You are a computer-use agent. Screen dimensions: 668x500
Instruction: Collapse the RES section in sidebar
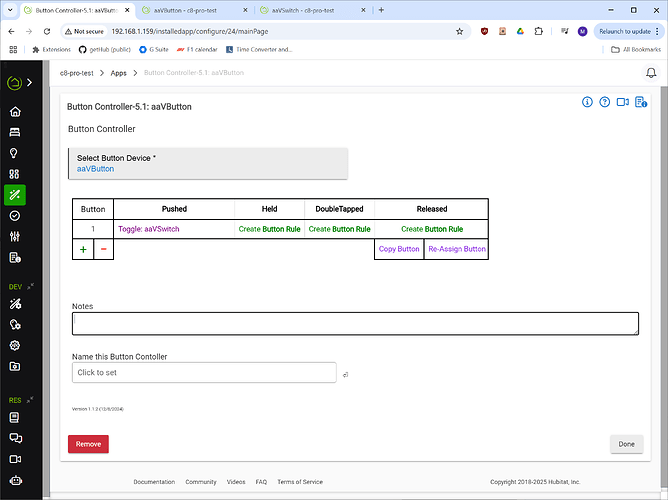(x=30, y=400)
